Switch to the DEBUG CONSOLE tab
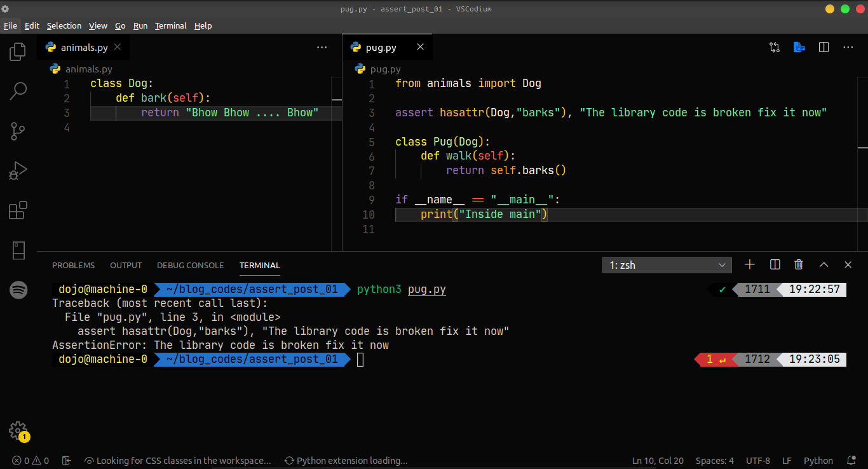 tap(191, 265)
